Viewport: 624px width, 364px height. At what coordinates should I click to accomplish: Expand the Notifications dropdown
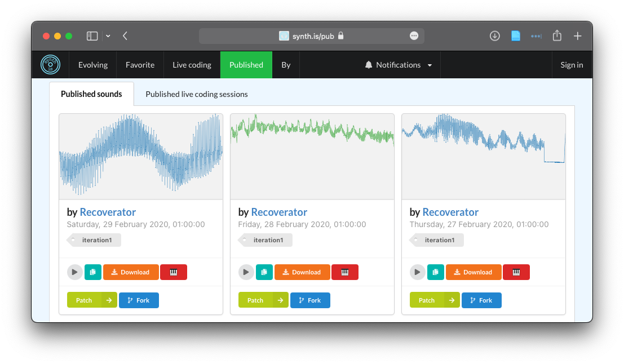click(399, 65)
